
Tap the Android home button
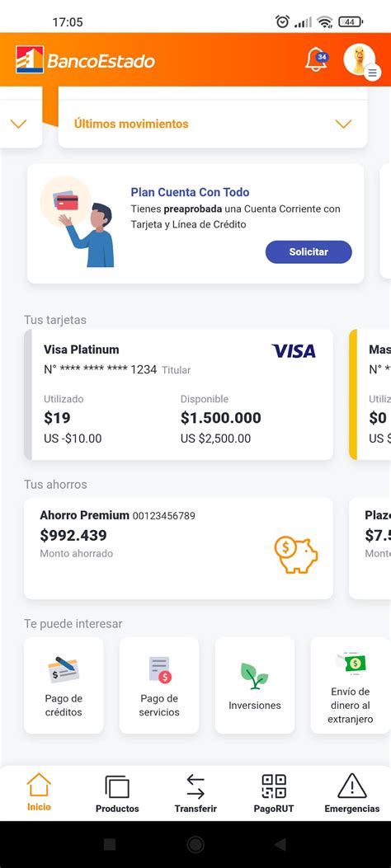coord(195,844)
